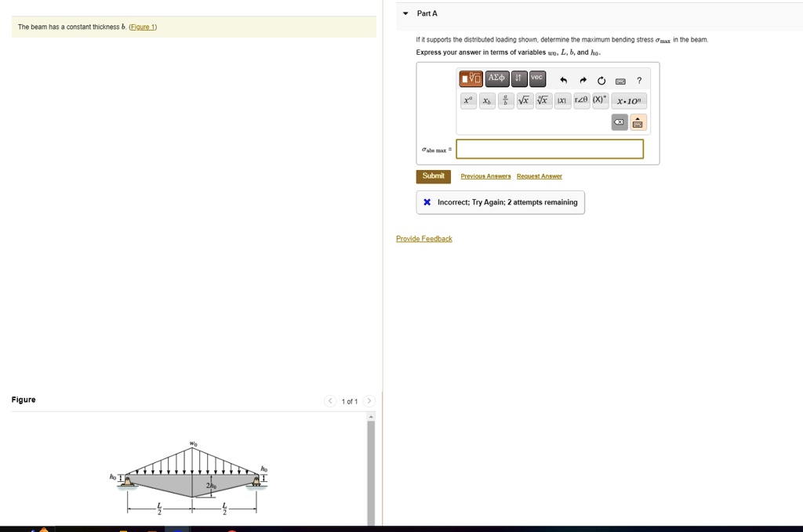Insert superscript exponent template

tap(468, 101)
